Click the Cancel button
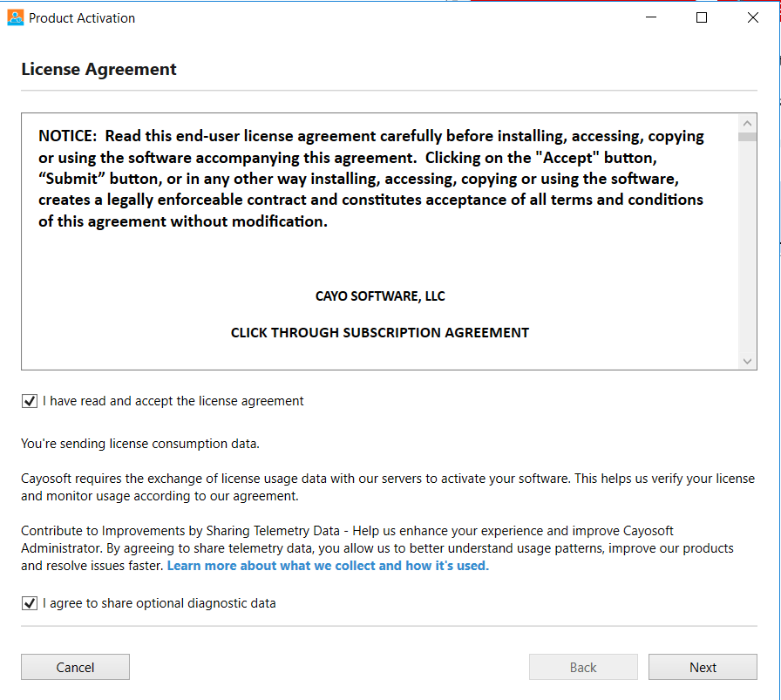This screenshot has height=700, width=781. point(75,667)
